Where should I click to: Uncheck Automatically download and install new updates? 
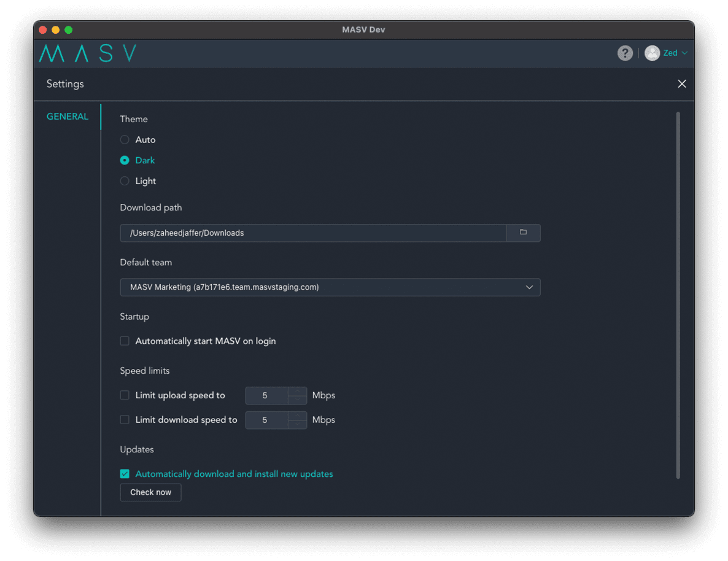[x=125, y=474]
